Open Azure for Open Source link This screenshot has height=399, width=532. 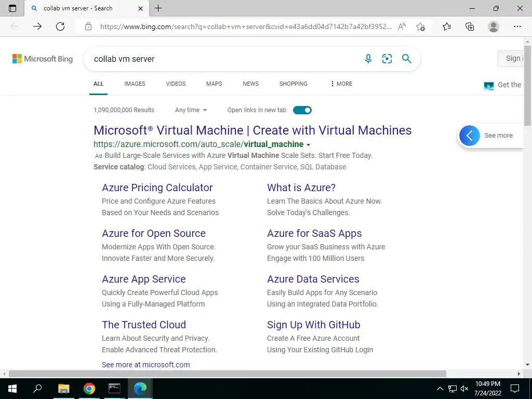(x=154, y=233)
